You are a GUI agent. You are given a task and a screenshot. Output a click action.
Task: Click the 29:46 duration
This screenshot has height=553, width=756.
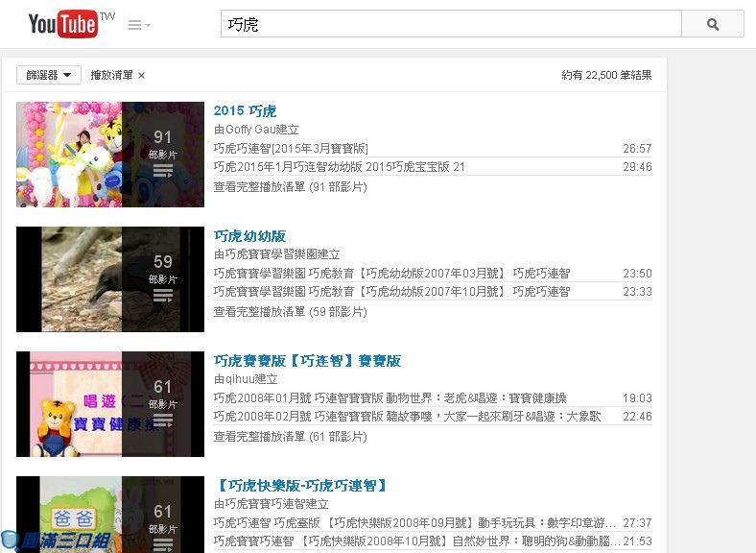click(x=637, y=166)
